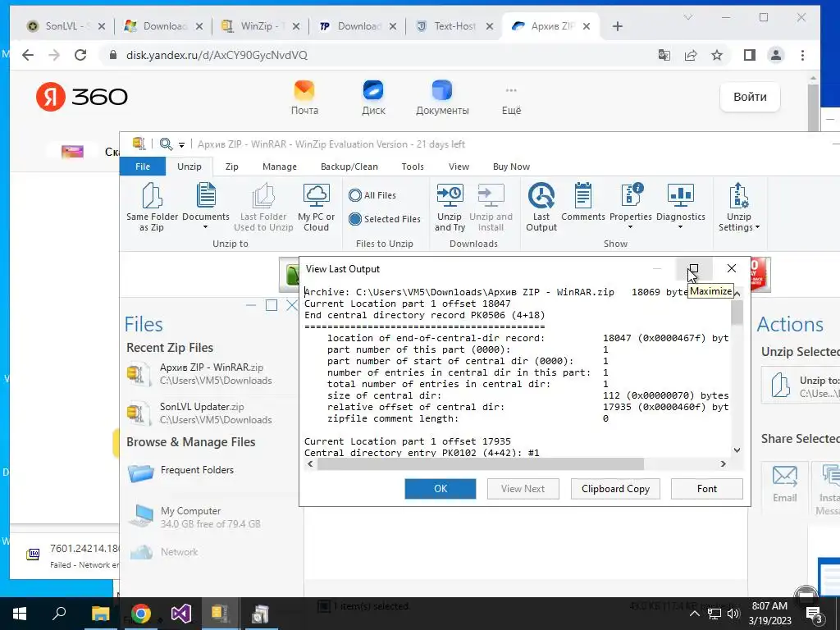This screenshot has height=630, width=840.
Task: Open the File ribbon tab
Action: point(143,167)
